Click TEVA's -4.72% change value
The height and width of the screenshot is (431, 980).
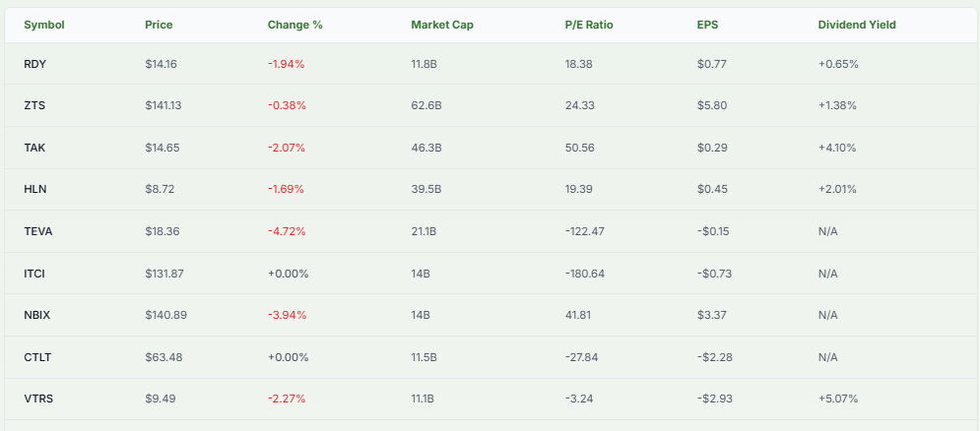(287, 231)
